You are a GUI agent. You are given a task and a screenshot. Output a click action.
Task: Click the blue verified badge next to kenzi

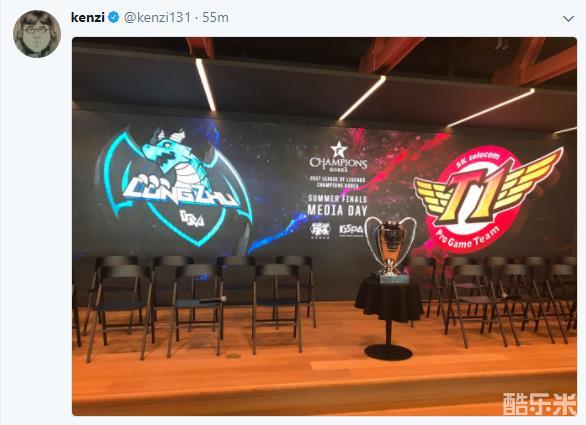(114, 17)
